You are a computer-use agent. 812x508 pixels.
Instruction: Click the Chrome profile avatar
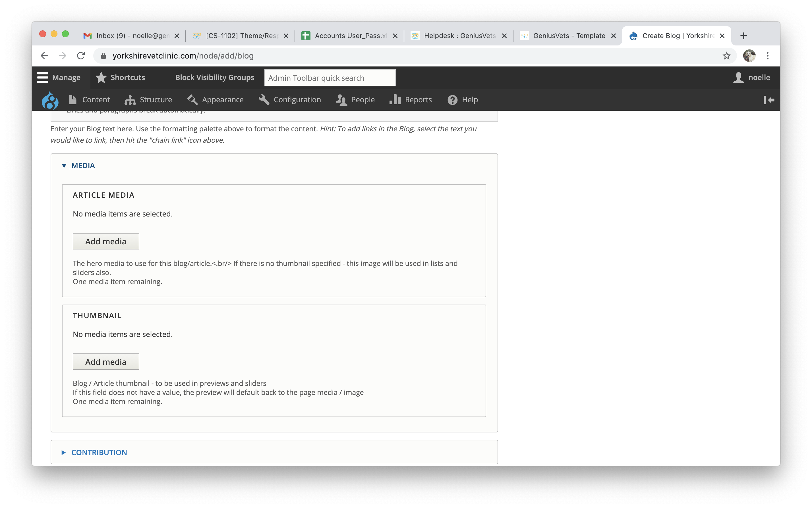[x=749, y=56]
